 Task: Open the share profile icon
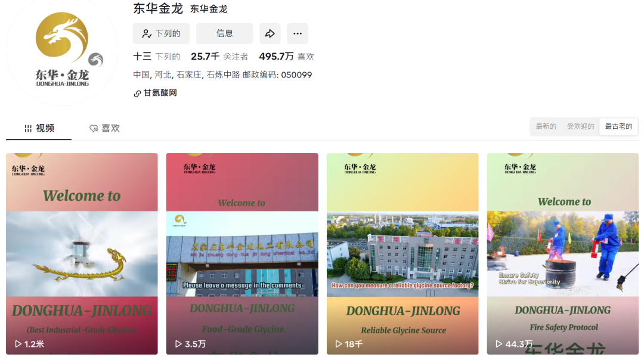point(270,33)
